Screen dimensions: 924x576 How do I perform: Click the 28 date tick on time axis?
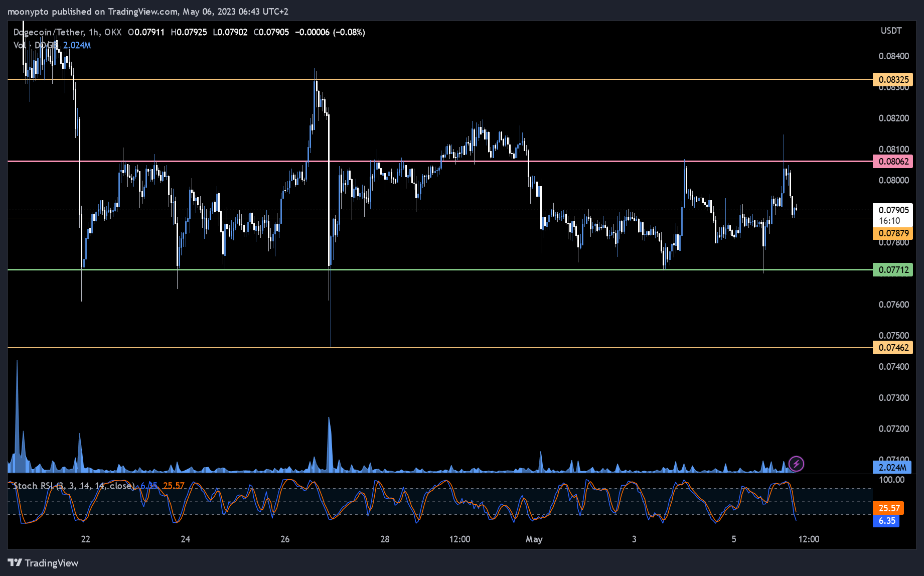point(385,539)
